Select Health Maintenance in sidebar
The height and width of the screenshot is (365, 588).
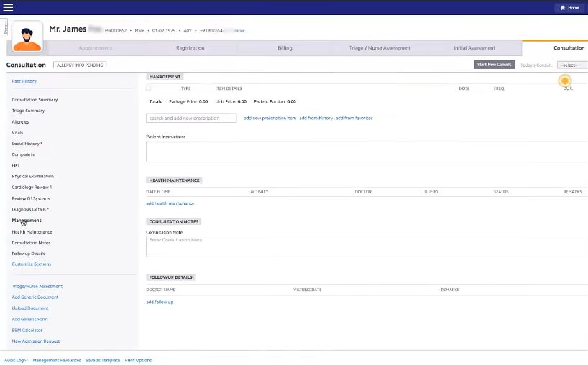pyautogui.click(x=32, y=232)
